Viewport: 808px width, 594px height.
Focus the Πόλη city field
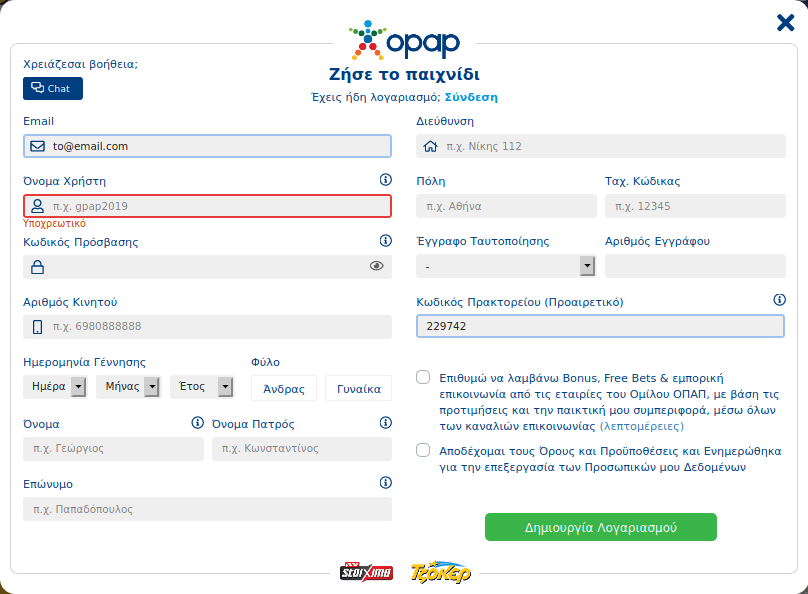[507, 206]
